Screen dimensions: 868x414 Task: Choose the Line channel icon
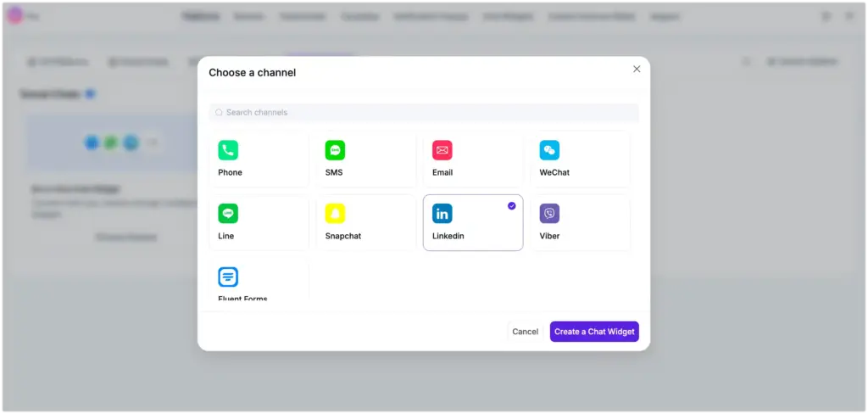click(x=228, y=214)
